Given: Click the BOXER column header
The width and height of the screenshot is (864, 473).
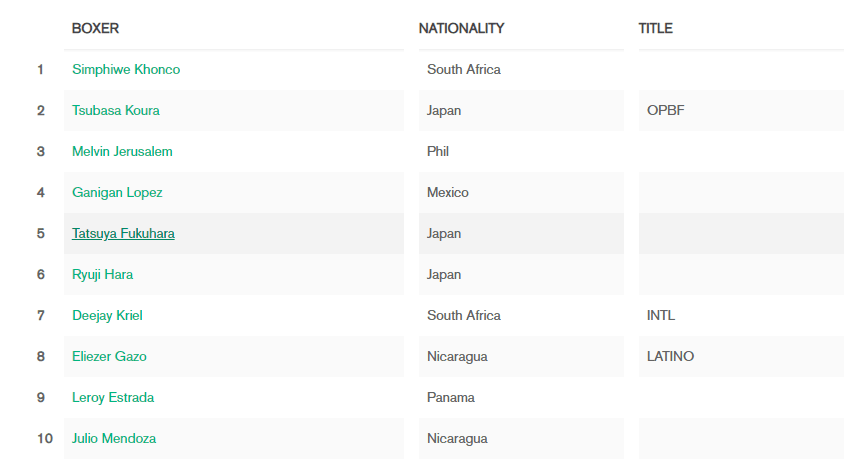Looking at the screenshot, I should coord(95,28).
